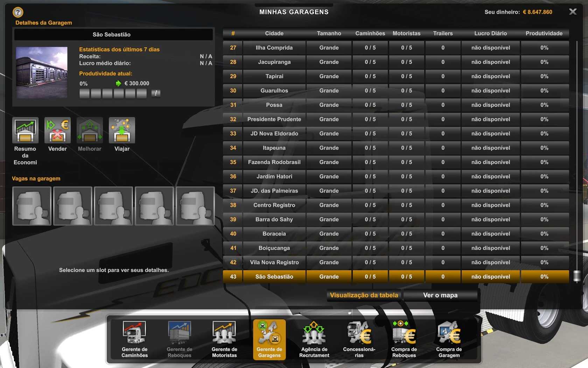Open Agência de Recrutamento
This screenshot has height=368, width=588.
tap(314, 339)
